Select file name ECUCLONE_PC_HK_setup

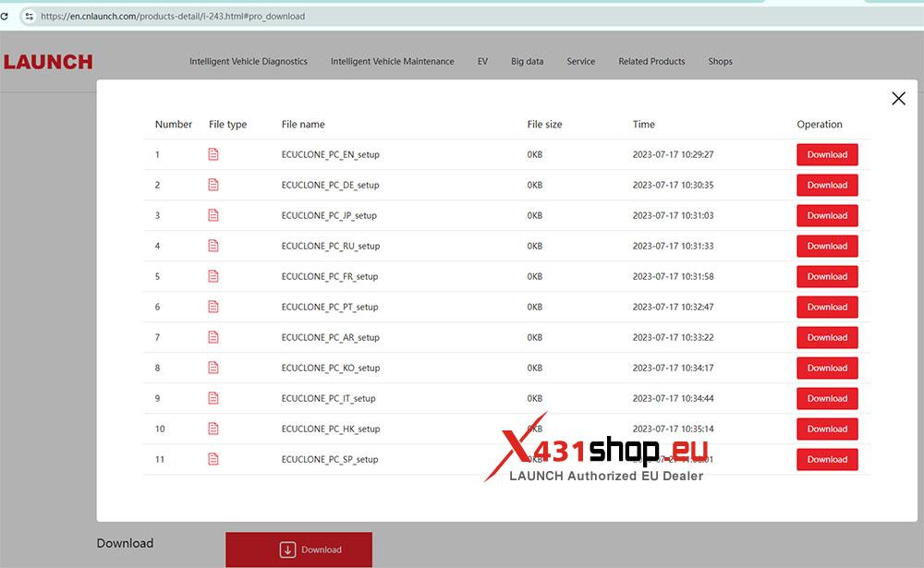point(331,429)
